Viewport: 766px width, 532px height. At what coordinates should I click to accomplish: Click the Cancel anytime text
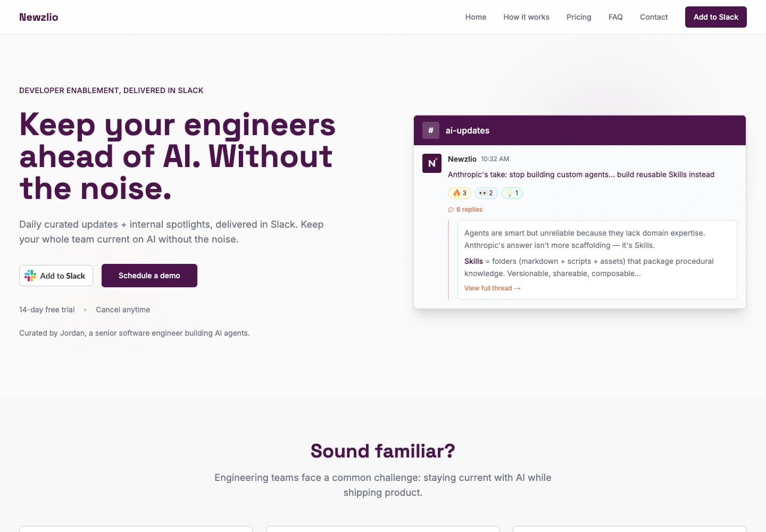pos(123,310)
